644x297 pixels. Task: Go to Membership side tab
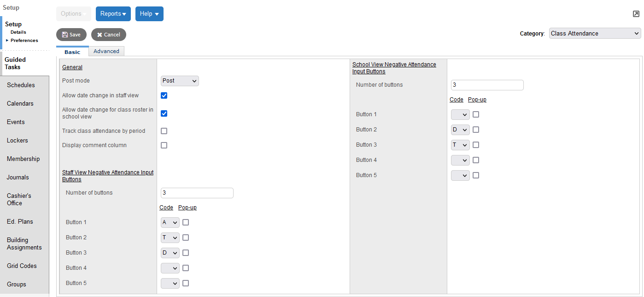click(24, 159)
